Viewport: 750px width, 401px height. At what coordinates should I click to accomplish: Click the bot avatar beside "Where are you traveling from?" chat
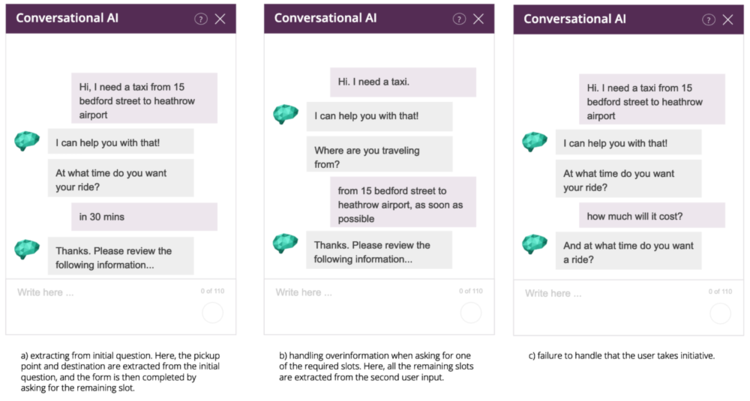pos(286,115)
